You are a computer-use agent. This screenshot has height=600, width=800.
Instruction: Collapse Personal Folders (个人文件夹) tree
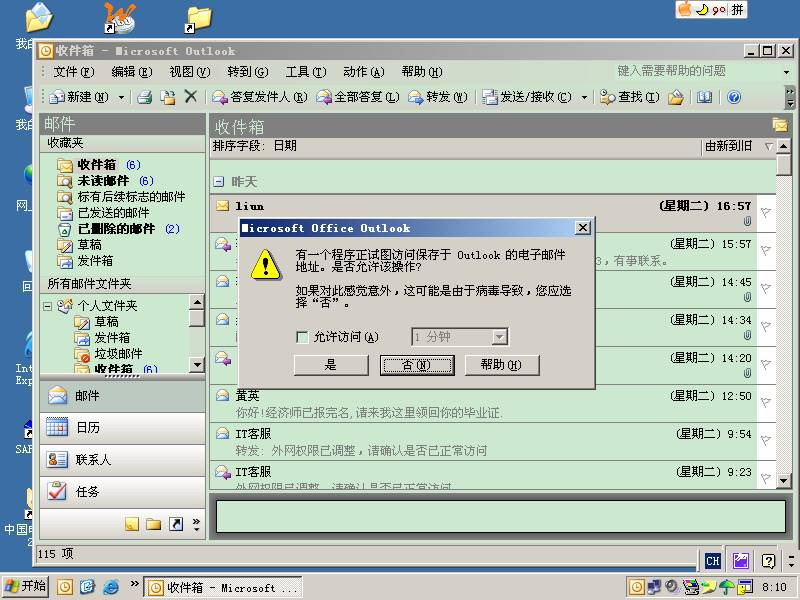pyautogui.click(x=47, y=306)
